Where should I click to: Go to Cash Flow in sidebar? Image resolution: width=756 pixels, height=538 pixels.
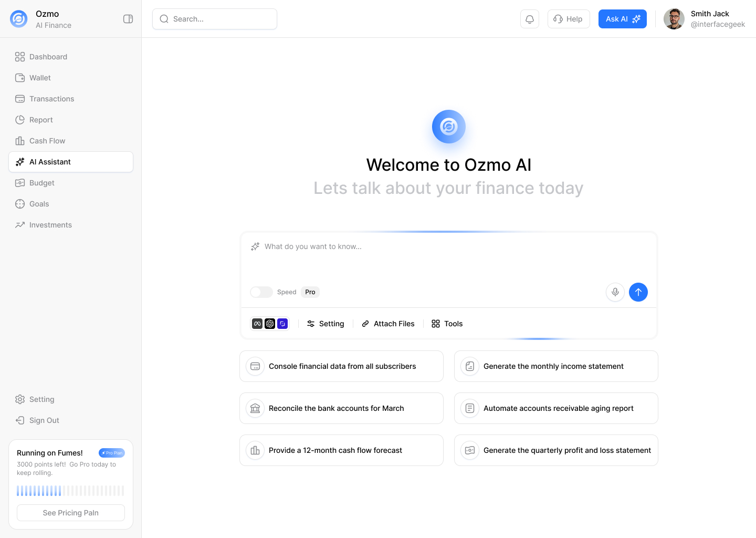47,141
